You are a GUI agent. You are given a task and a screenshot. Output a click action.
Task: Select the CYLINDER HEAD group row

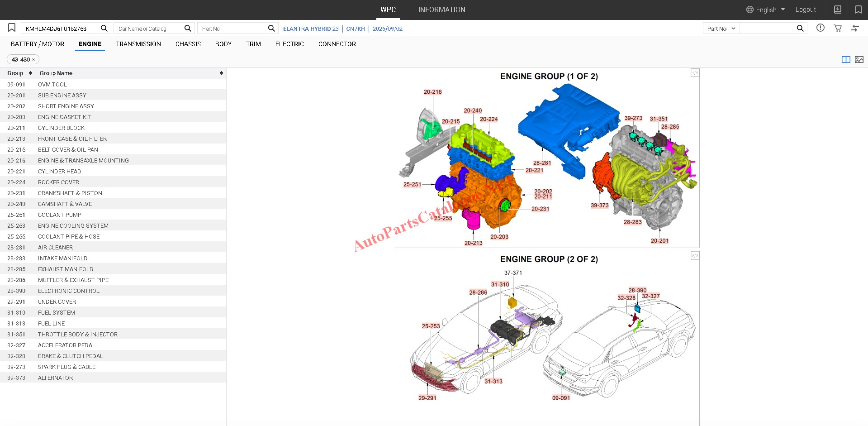[x=59, y=171]
